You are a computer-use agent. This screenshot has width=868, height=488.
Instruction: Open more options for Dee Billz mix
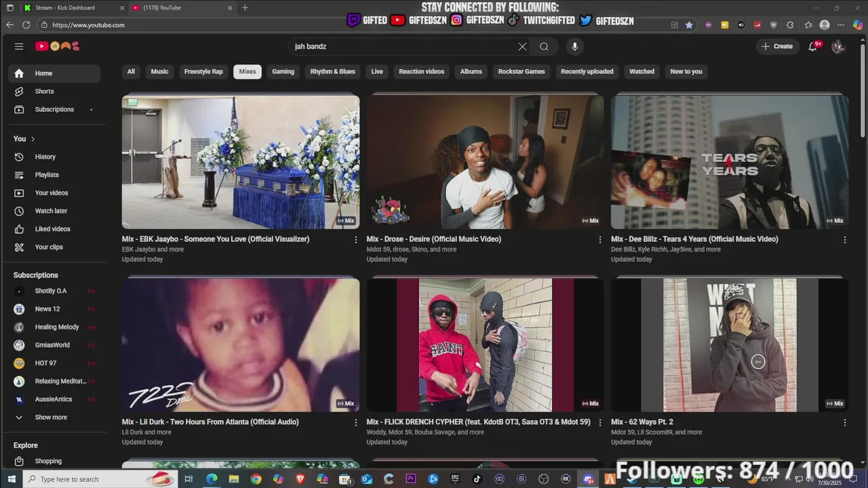(845, 240)
